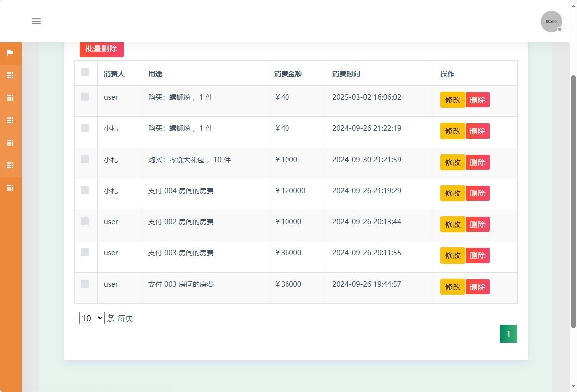Tick checkbox for row at 19:44:57
577x392 pixels.
click(x=85, y=283)
